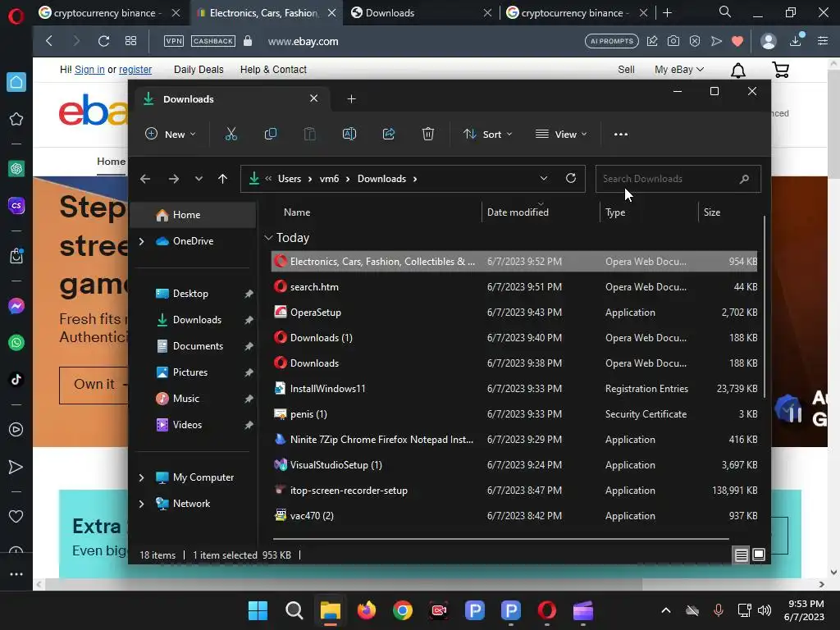Click eBay Sign in link
The width and height of the screenshot is (840, 630).
(x=89, y=70)
